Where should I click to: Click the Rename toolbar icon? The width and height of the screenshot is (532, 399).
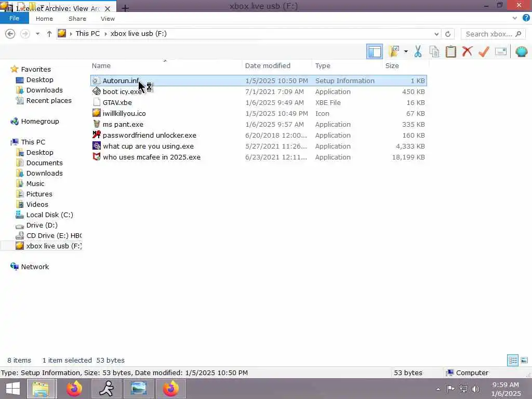501,51
